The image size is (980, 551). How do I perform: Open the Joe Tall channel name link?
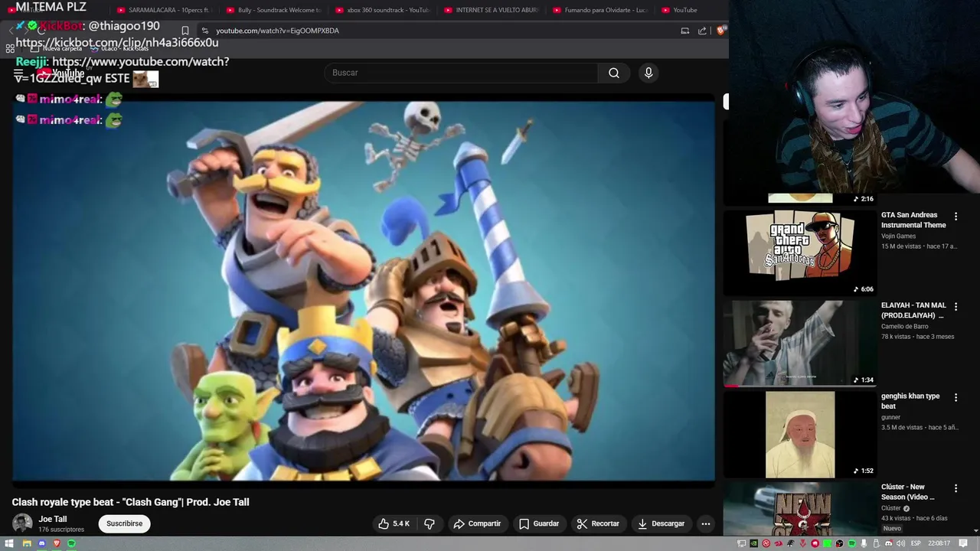click(x=53, y=519)
